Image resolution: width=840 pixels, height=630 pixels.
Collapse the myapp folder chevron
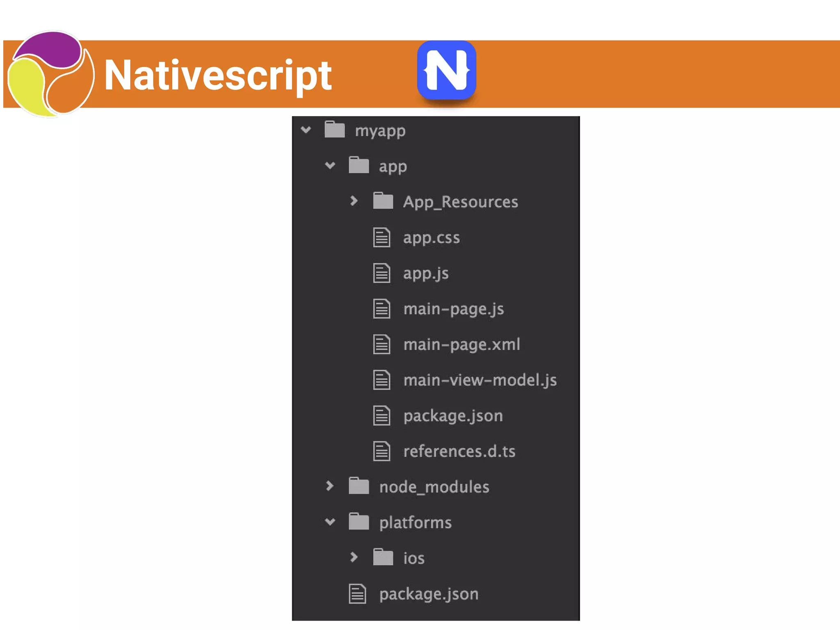point(306,130)
